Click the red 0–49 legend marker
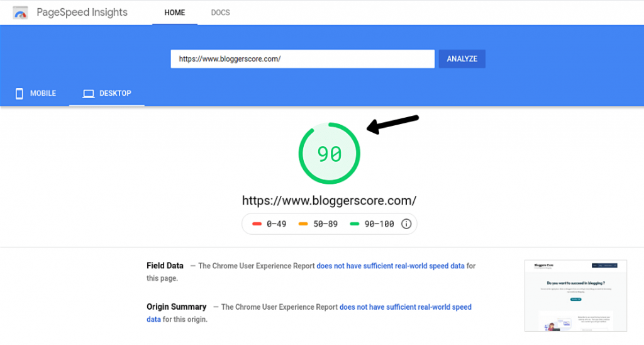The image size is (644, 345). 257,224
